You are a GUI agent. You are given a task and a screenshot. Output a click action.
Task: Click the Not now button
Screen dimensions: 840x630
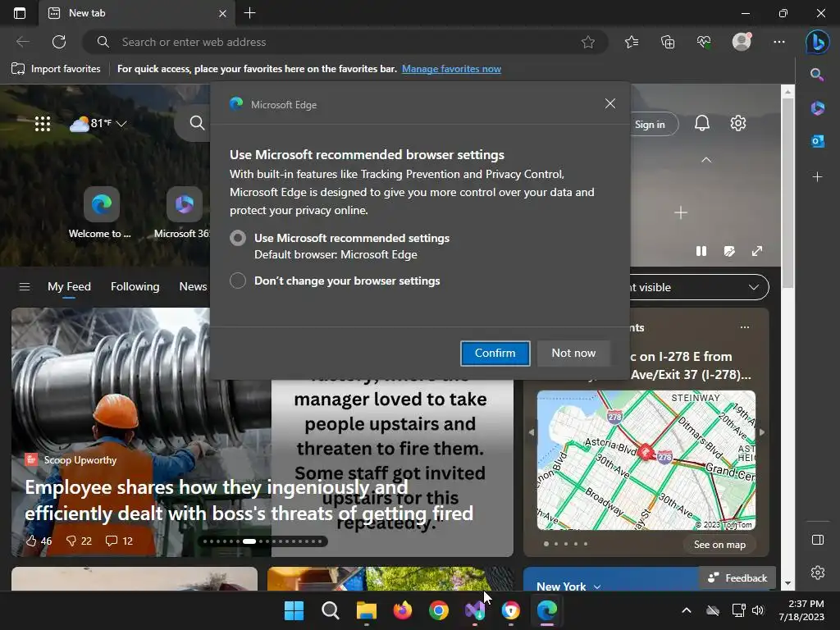573,353
